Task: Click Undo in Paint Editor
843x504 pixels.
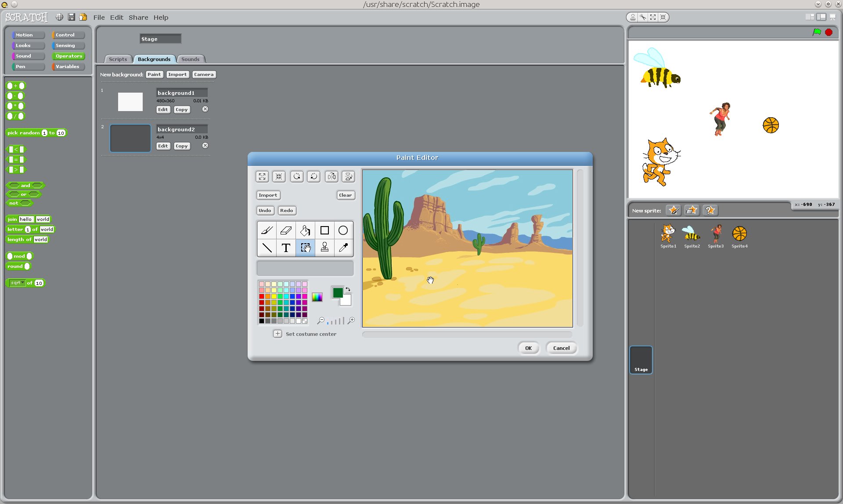Action: coord(265,211)
